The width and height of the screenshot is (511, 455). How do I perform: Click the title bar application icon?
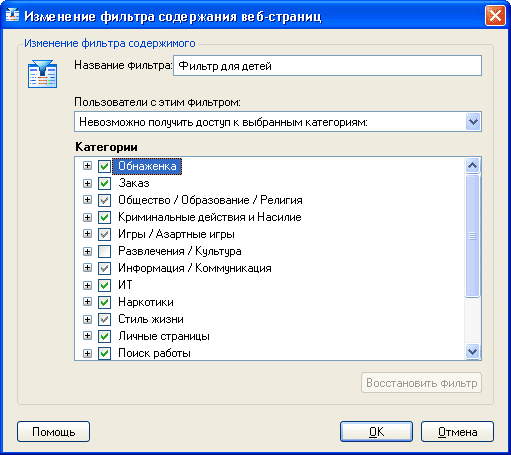12,15
